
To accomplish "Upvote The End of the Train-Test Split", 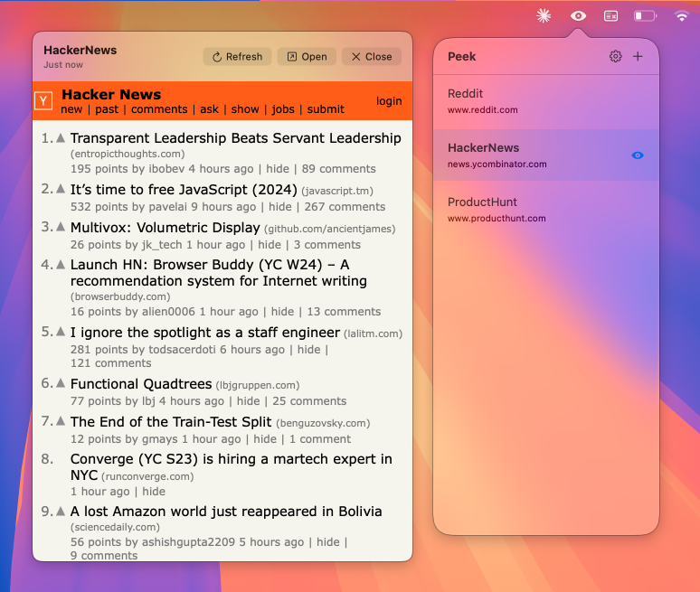I will click(x=61, y=421).
